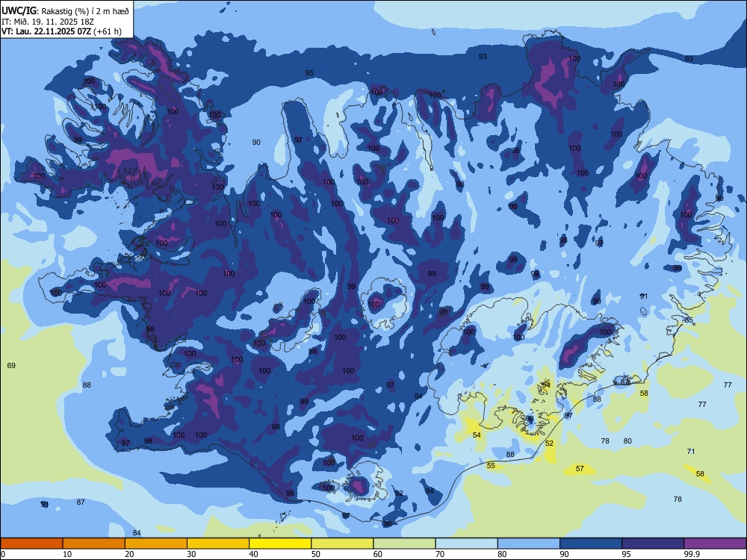Click the humidity value '55' near the coast
The image size is (747, 560).
pos(492,466)
